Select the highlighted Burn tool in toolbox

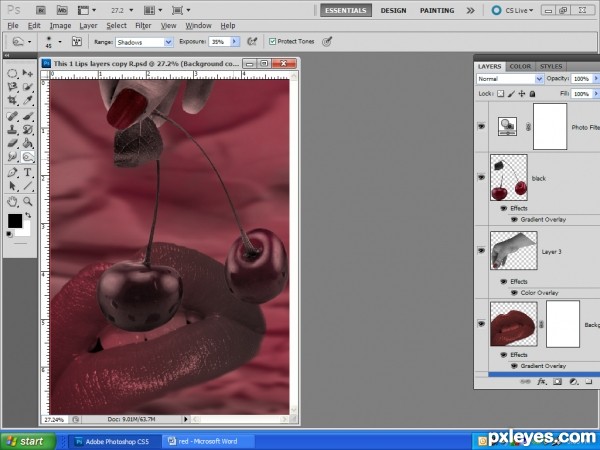click(28, 157)
